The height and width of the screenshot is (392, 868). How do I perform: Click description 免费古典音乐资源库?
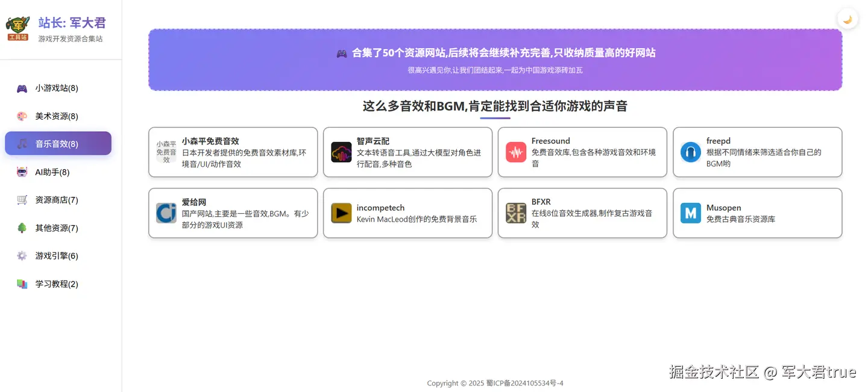pyautogui.click(x=741, y=219)
